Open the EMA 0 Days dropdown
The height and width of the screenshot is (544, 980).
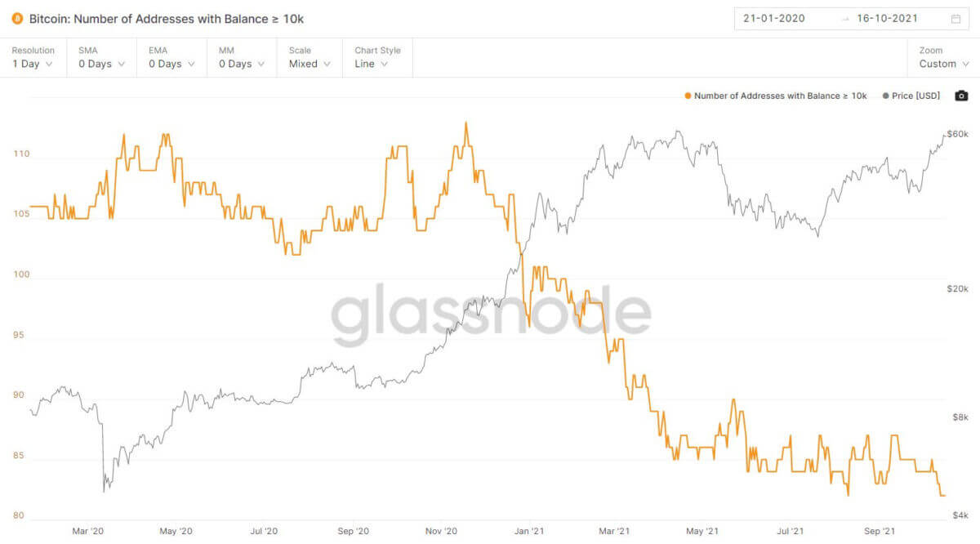point(171,58)
